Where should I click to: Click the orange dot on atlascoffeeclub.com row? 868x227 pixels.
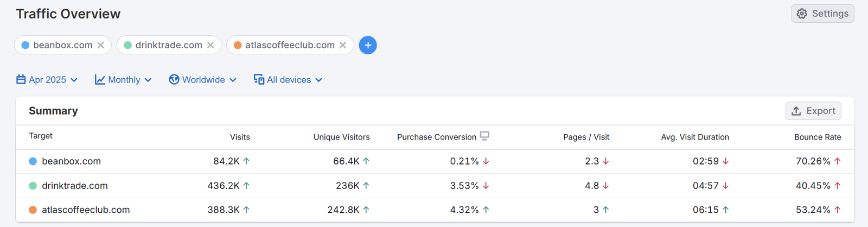[33, 210]
